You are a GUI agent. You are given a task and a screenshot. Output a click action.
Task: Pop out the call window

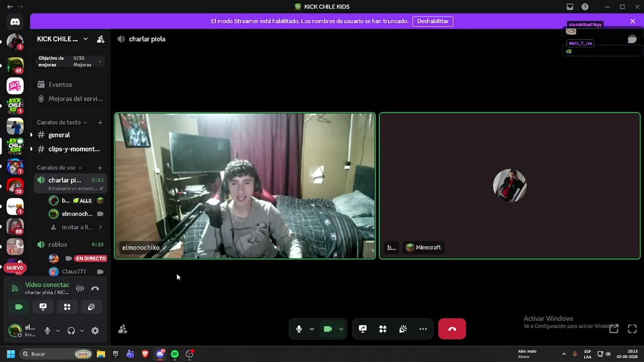pyautogui.click(x=614, y=329)
